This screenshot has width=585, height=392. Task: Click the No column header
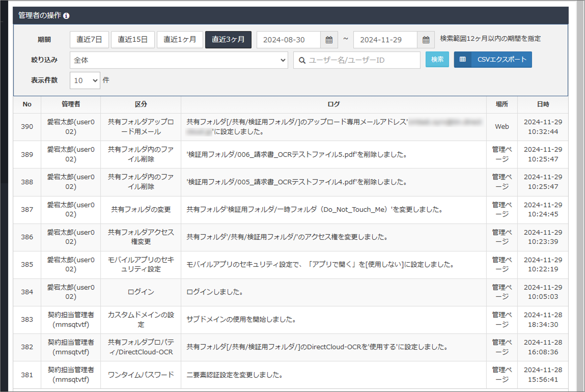pos(27,104)
